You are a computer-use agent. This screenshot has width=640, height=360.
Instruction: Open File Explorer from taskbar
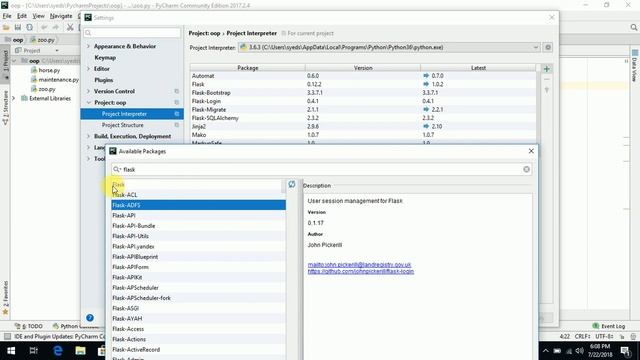(80, 351)
